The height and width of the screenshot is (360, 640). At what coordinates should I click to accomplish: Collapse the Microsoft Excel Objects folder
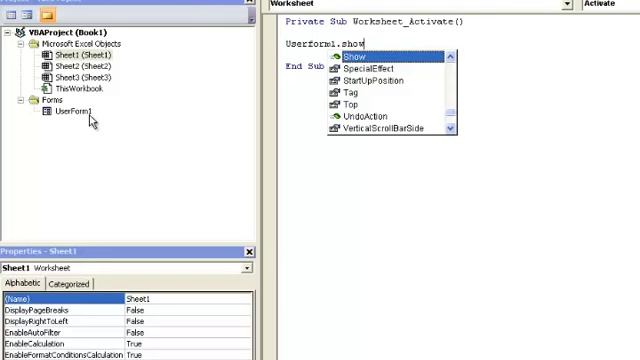pos(21,44)
